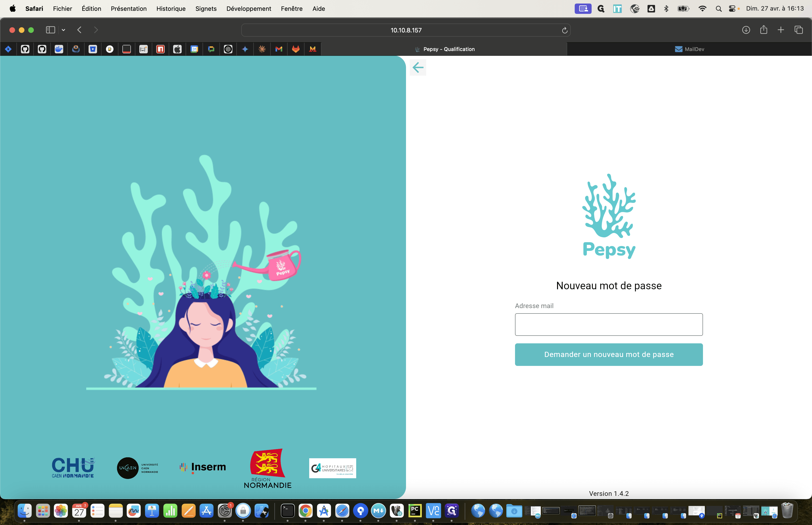812x525 pixels.
Task: Reload the page in the address bar
Action: 564,30
